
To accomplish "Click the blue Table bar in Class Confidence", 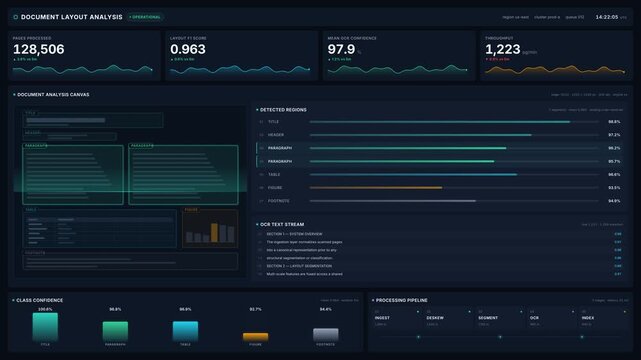I will (x=185, y=331).
